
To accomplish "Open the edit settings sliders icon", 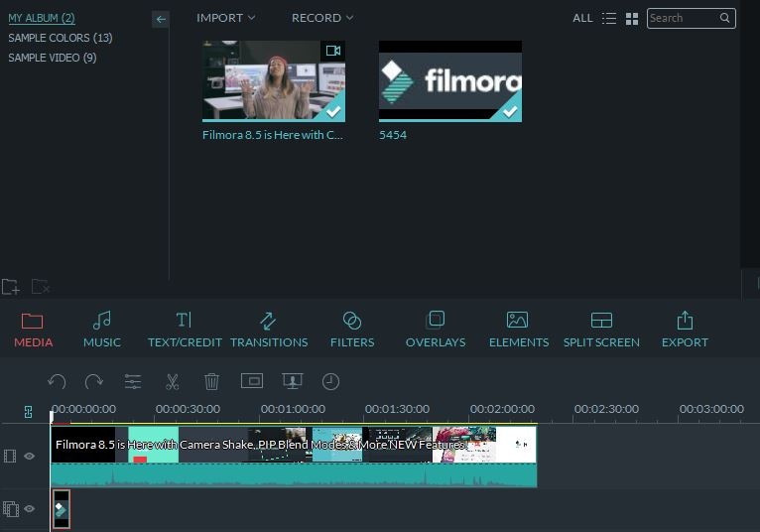I will (133, 382).
